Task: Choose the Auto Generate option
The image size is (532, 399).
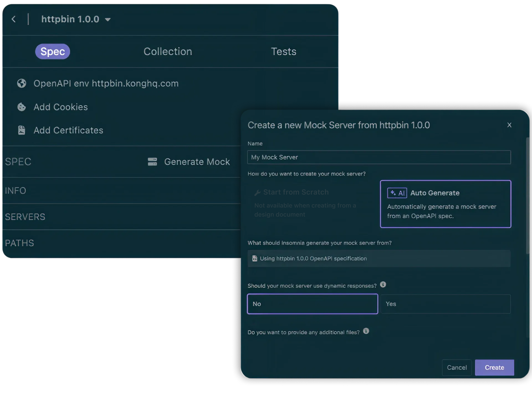Action: (445, 204)
